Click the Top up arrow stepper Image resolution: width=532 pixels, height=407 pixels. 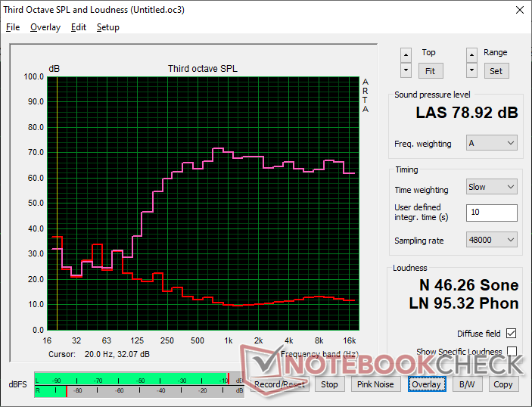(x=406, y=55)
